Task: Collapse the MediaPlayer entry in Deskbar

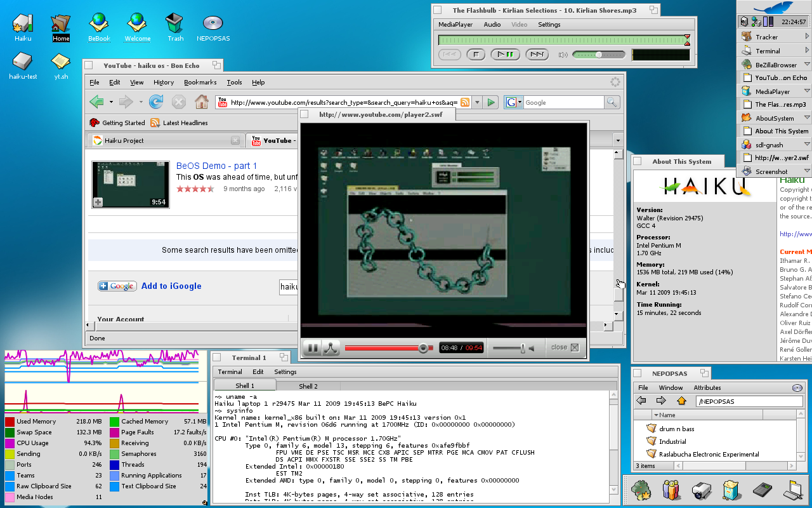Action: (807, 91)
